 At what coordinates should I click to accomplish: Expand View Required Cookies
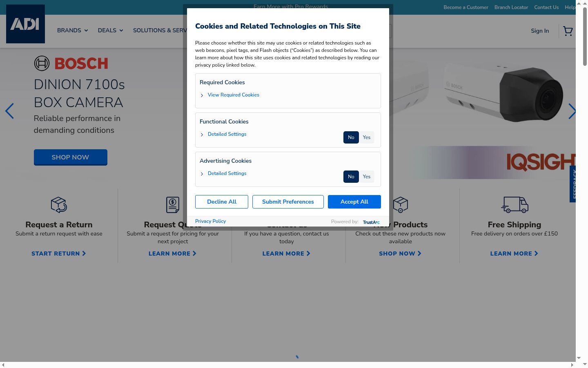pos(233,95)
